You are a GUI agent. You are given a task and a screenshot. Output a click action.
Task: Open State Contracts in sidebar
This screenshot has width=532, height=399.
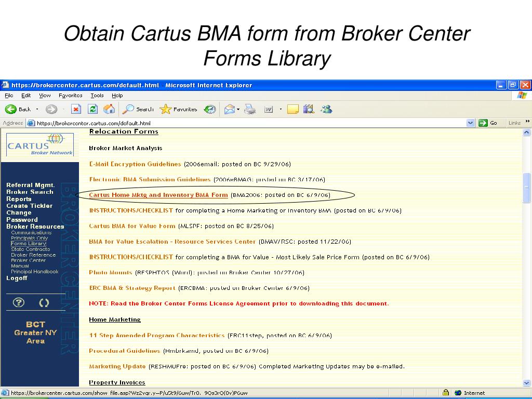tap(30, 249)
